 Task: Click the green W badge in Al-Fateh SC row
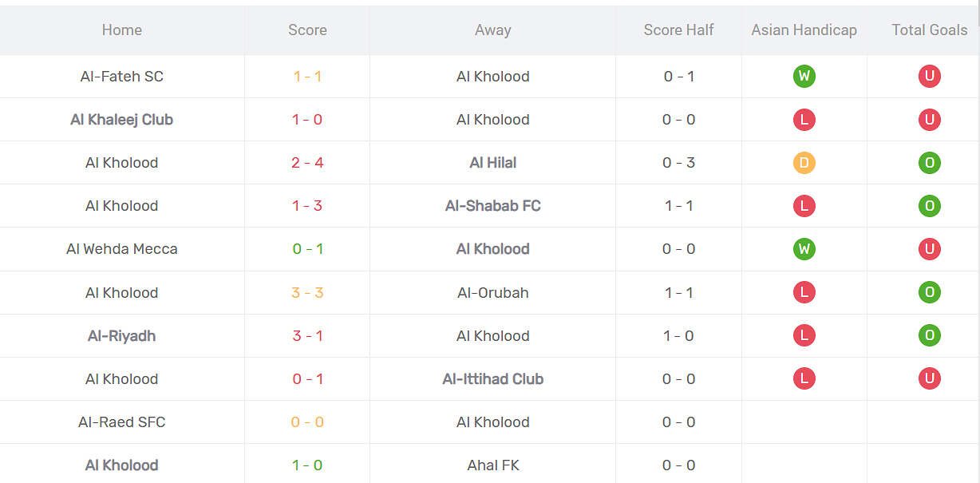click(x=804, y=77)
